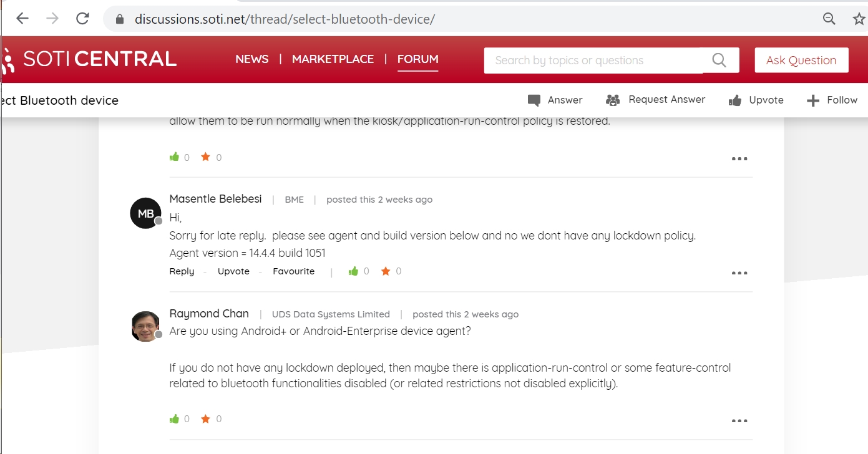Image resolution: width=868 pixels, height=454 pixels.
Task: Click the magnifier icon in the SOTI search box
Action: click(719, 60)
